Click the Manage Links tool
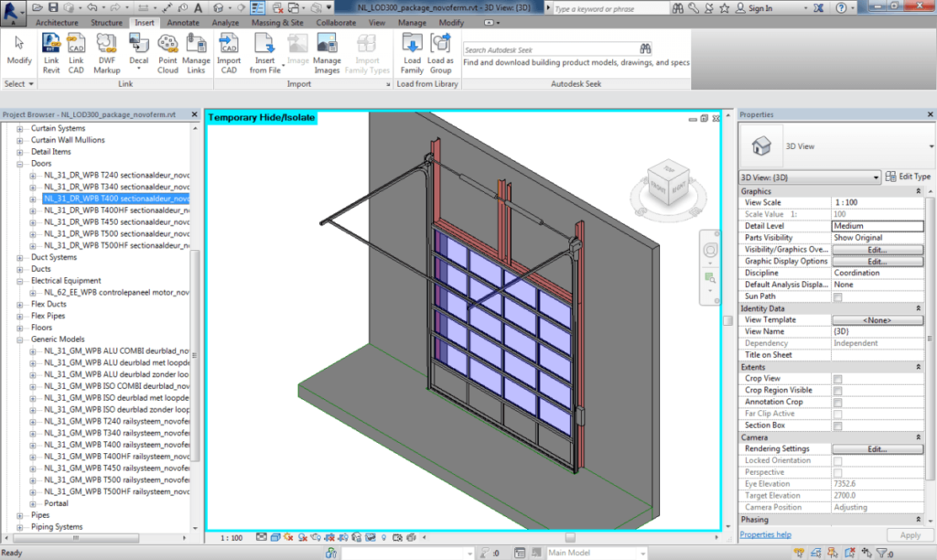The height and width of the screenshot is (560, 937). [195, 50]
